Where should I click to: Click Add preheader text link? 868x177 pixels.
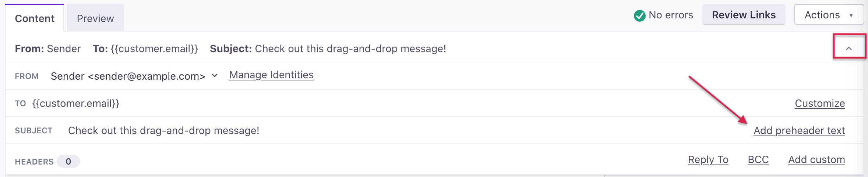click(x=799, y=131)
